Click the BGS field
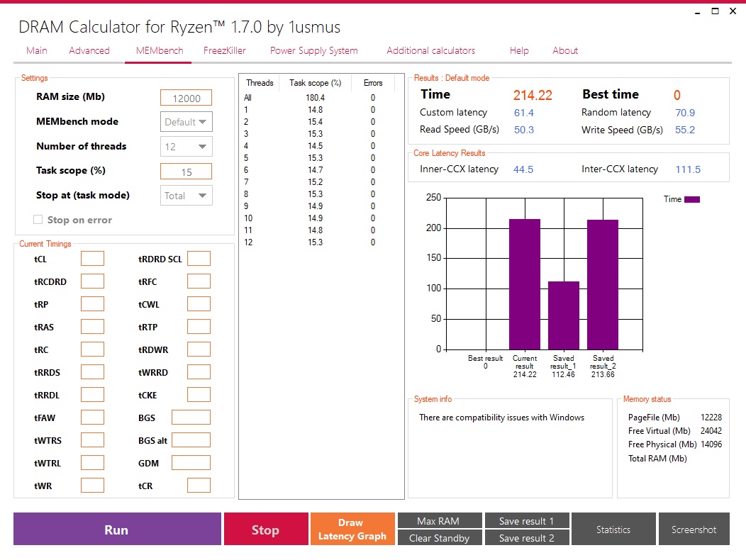Viewport: 746px width, 560px height. pos(191,418)
